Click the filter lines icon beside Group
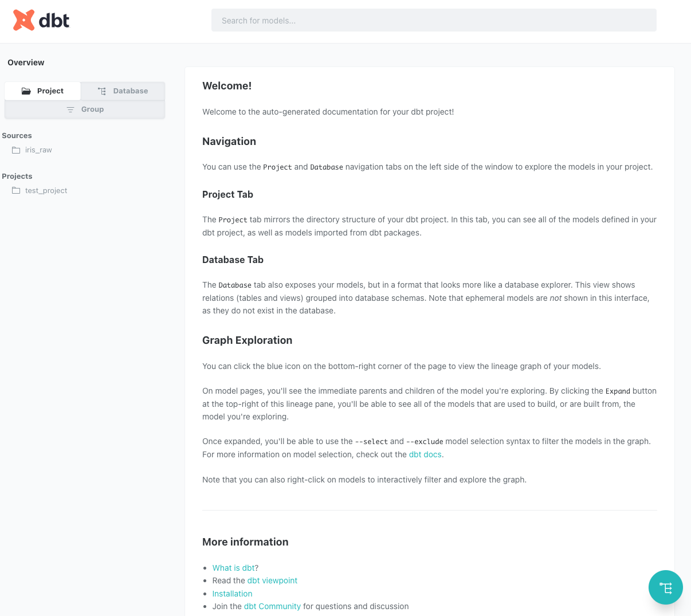 (70, 109)
